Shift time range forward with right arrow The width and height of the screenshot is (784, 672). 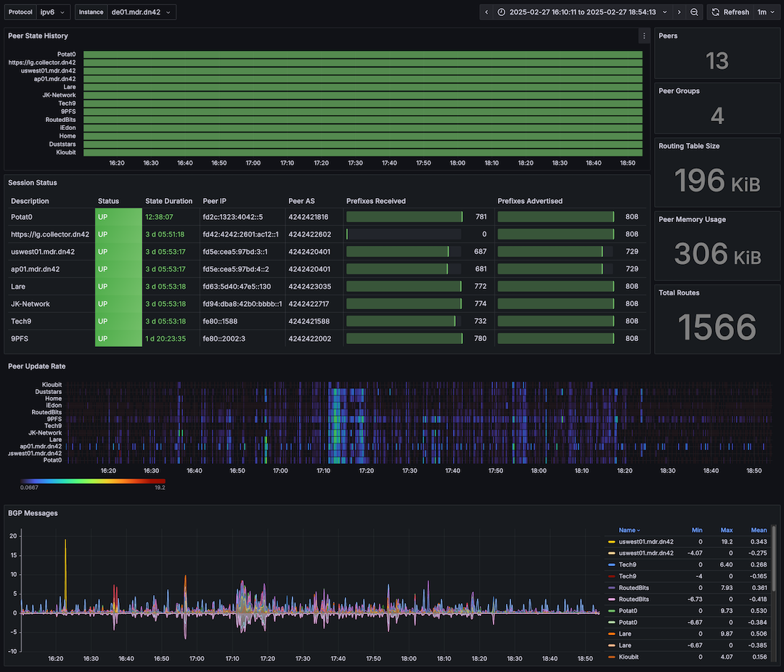click(679, 12)
